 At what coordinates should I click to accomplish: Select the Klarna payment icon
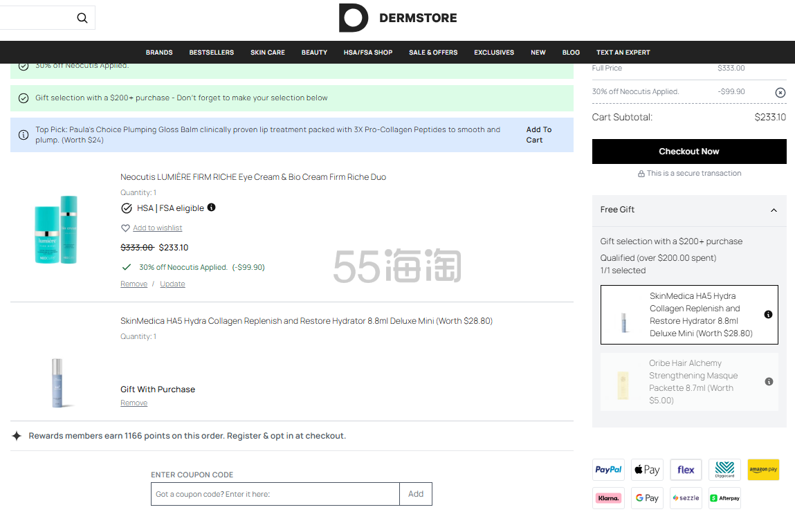coord(608,498)
